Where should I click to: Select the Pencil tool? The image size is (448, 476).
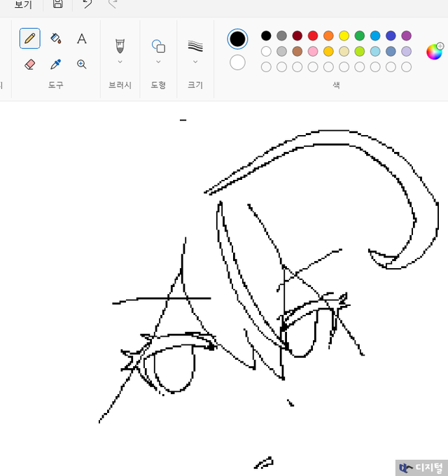click(29, 38)
